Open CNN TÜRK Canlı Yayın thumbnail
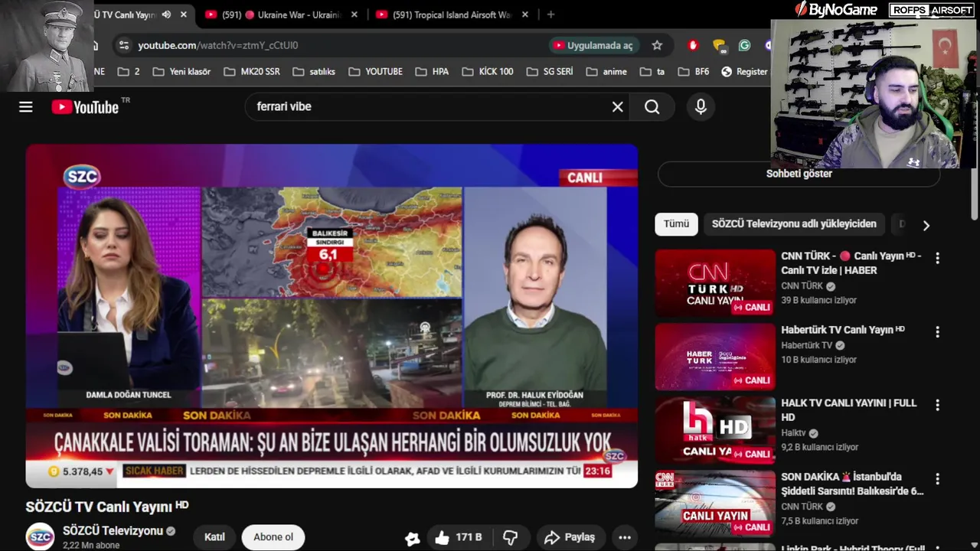Image resolution: width=980 pixels, height=551 pixels. (715, 283)
